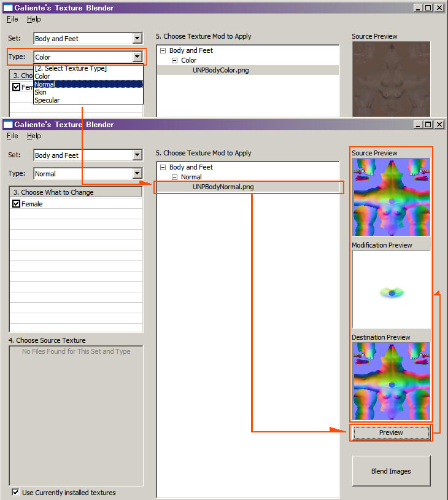Collapse Body and Feet node, lower window

pos(163,167)
